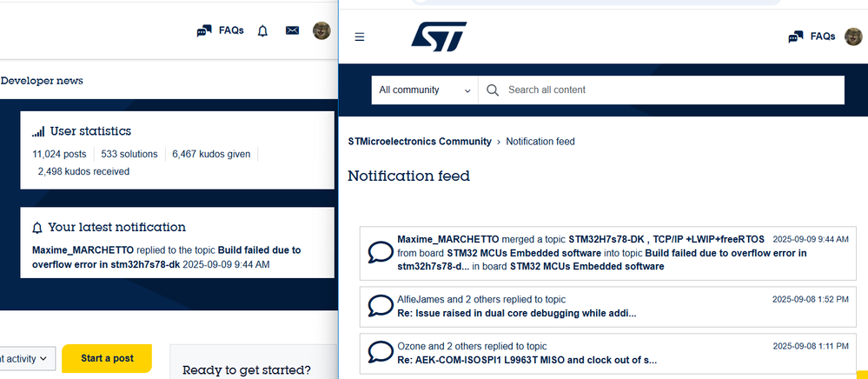The height and width of the screenshot is (379, 868).
Task: Click the ST logo in right window
Action: tap(439, 37)
